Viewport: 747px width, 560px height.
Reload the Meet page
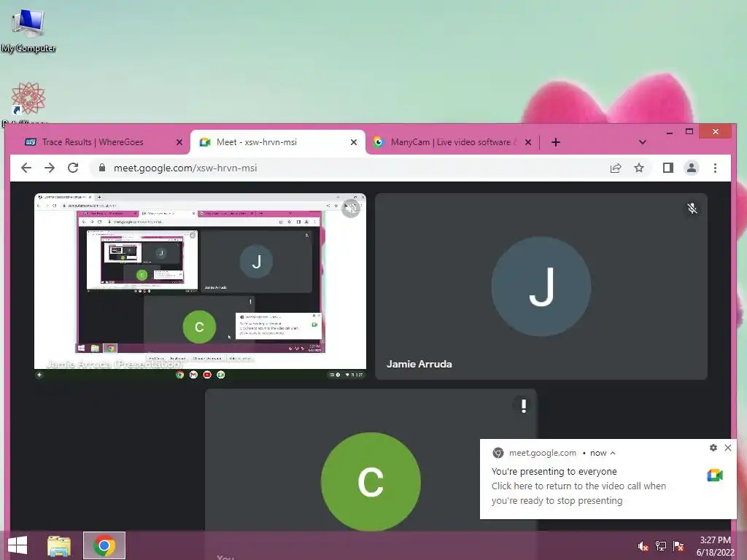tap(73, 168)
